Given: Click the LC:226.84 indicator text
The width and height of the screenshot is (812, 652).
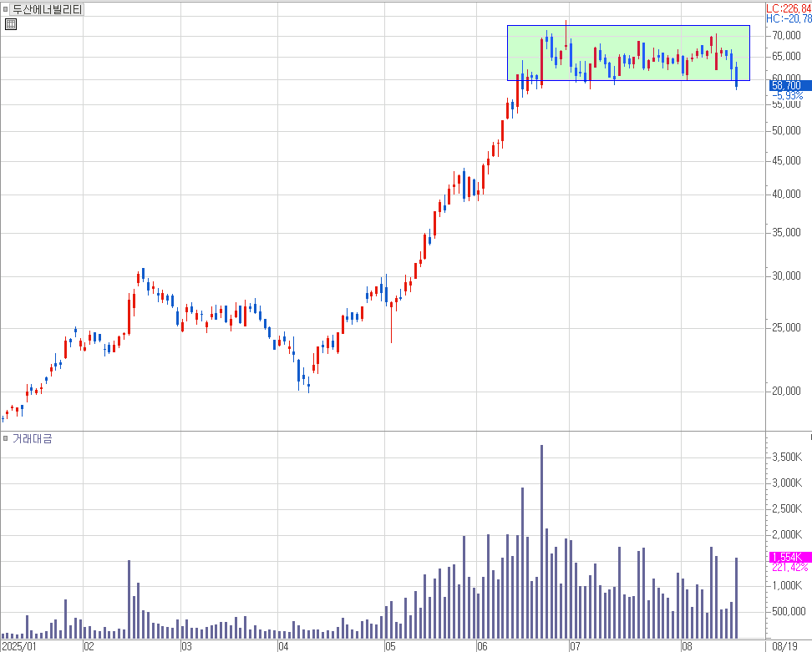Looking at the screenshot, I should point(788,8).
